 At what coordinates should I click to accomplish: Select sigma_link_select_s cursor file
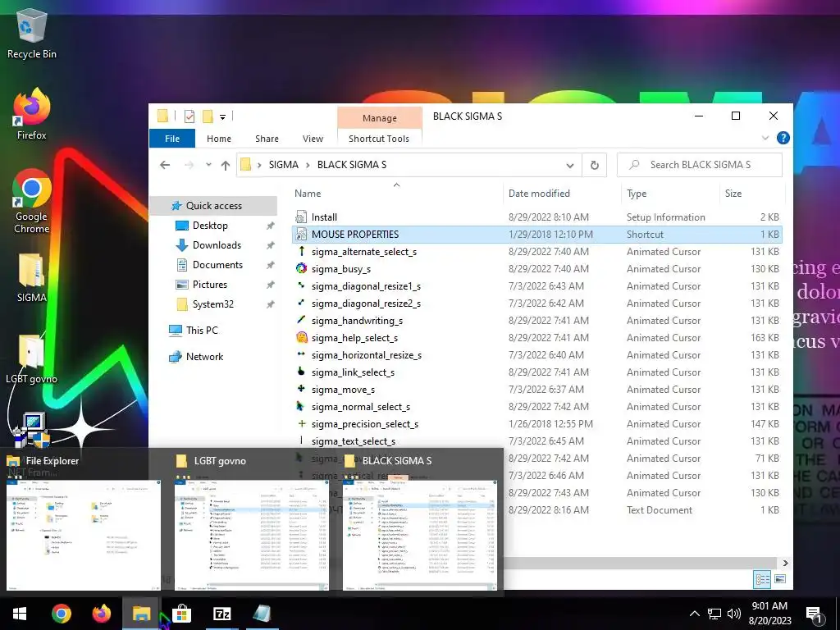point(536,372)
